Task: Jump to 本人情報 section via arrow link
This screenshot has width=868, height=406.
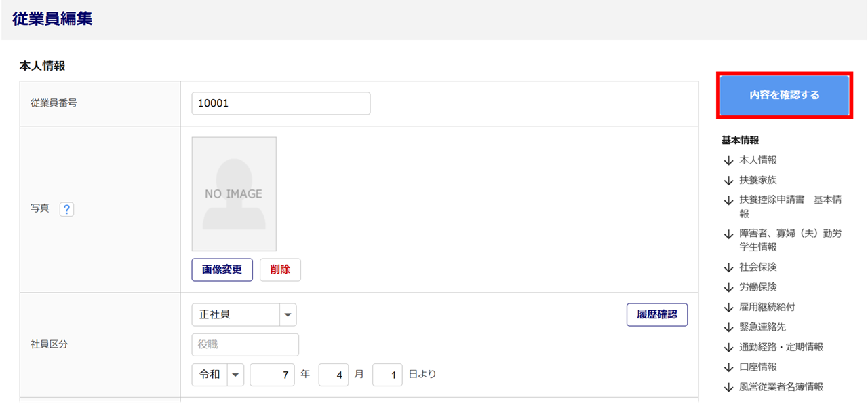Action: [x=757, y=160]
